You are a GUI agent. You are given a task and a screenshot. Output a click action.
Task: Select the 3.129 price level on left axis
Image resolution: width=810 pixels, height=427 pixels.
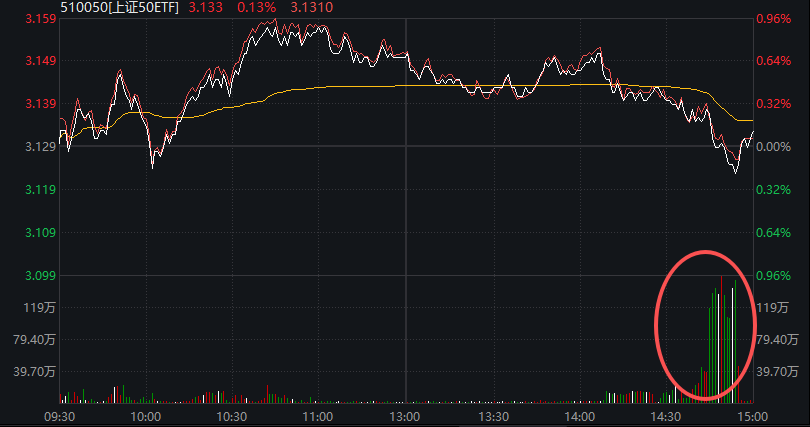point(39,147)
